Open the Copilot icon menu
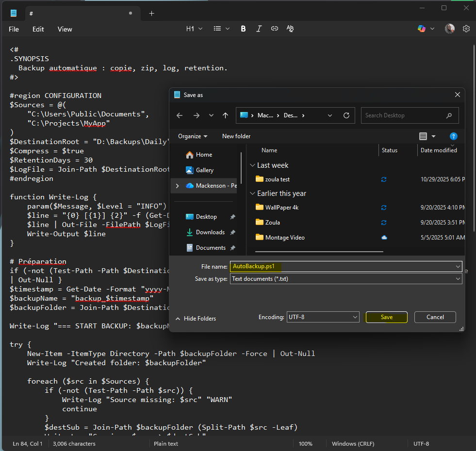 [422, 29]
